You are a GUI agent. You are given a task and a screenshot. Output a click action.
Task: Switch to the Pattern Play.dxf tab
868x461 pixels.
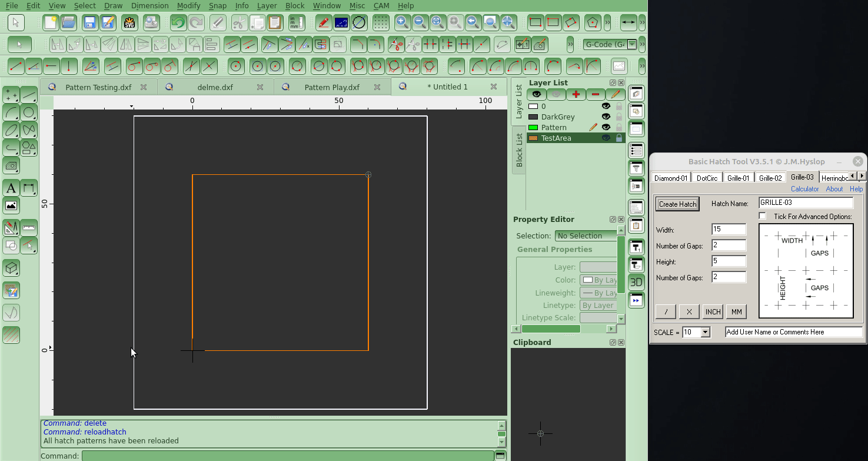tap(331, 87)
